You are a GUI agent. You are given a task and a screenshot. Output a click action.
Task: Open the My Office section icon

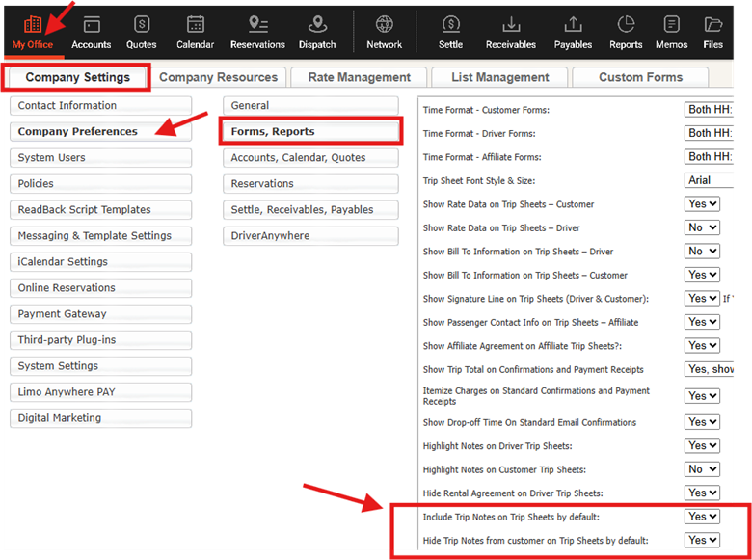[33, 25]
